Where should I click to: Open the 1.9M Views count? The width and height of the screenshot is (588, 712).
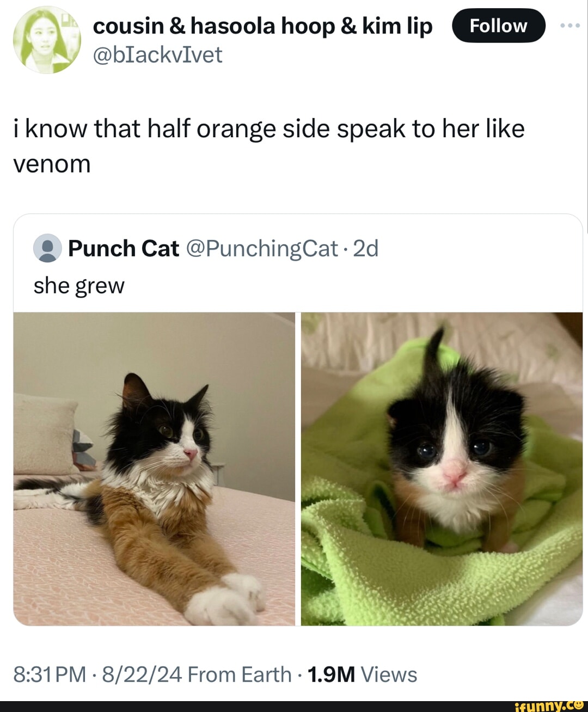point(362,674)
